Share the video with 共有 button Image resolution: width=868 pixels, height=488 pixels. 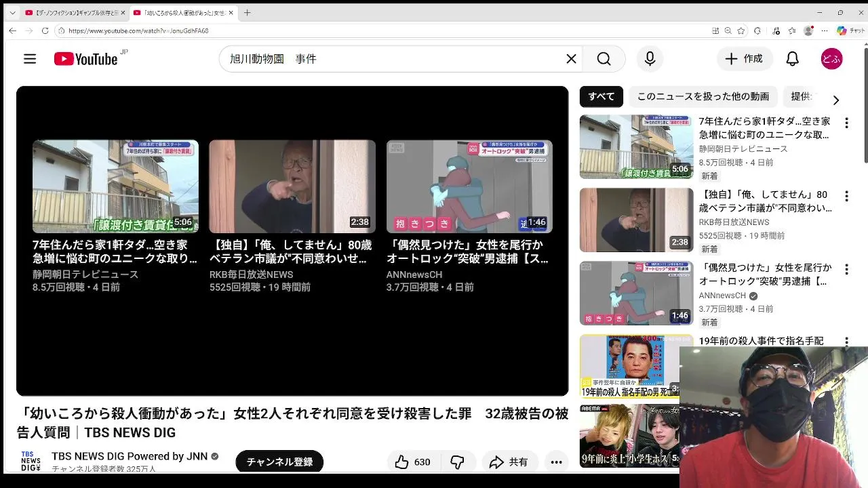[x=510, y=462]
